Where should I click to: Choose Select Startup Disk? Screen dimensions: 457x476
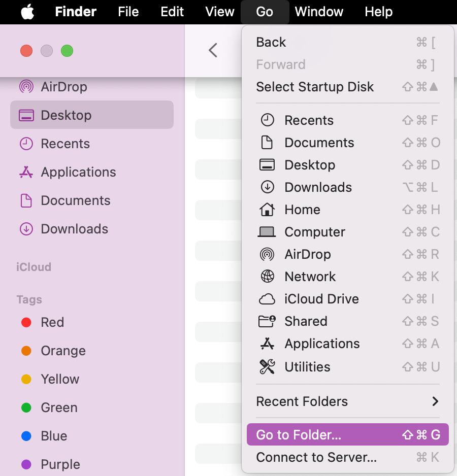pyautogui.click(x=315, y=87)
